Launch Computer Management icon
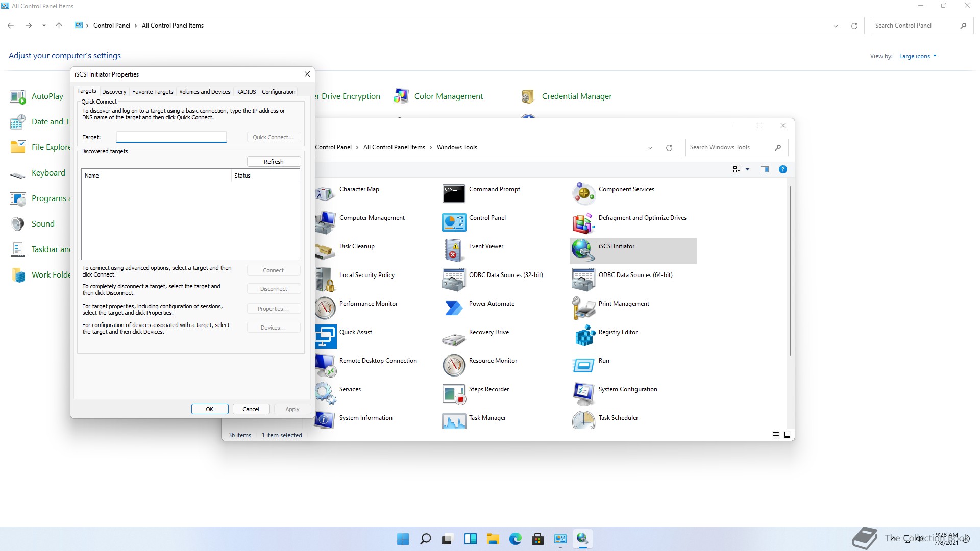 325,222
